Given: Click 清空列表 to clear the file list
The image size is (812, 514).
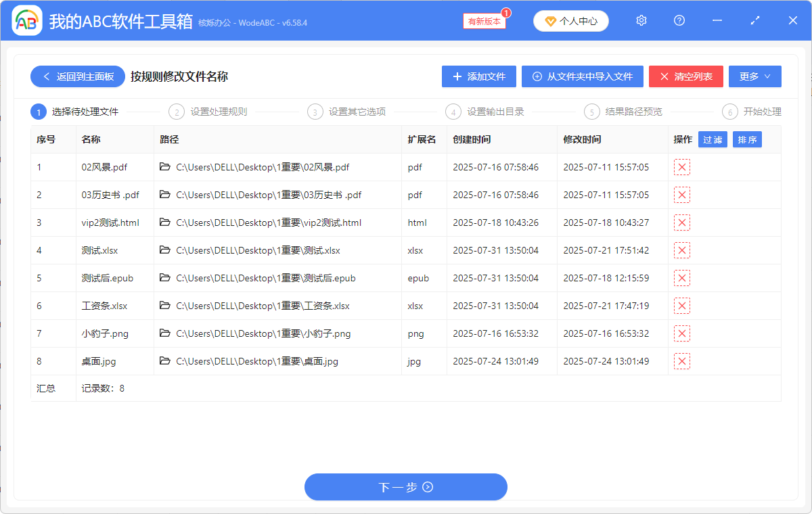Looking at the screenshot, I should pos(685,76).
